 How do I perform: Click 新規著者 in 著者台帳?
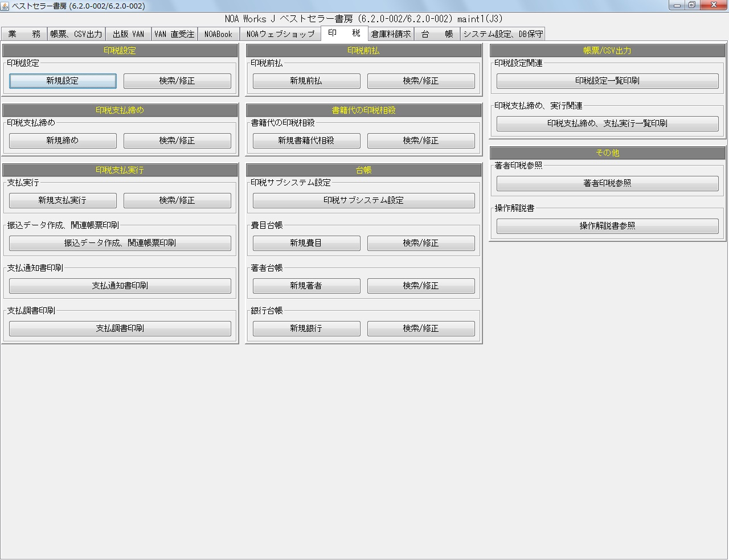pyautogui.click(x=306, y=286)
